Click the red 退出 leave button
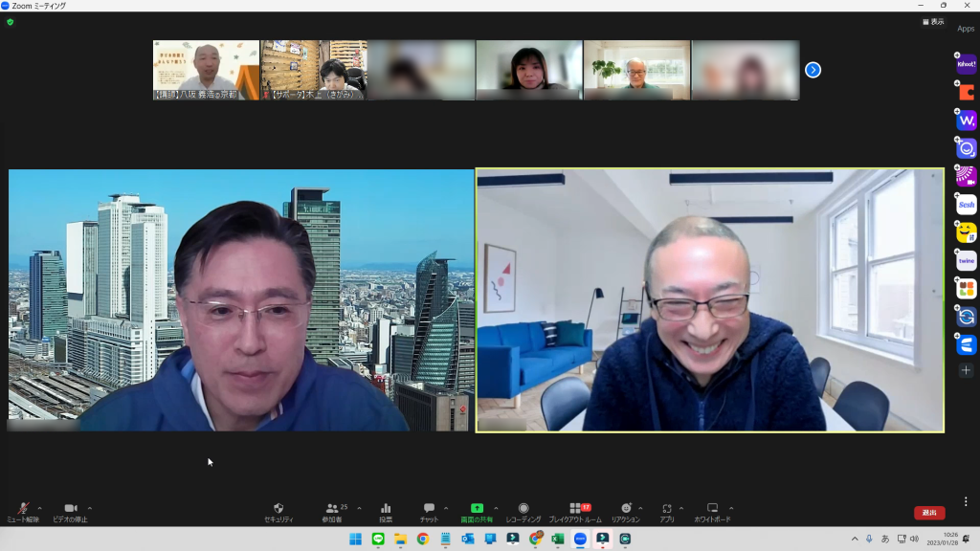 (929, 513)
